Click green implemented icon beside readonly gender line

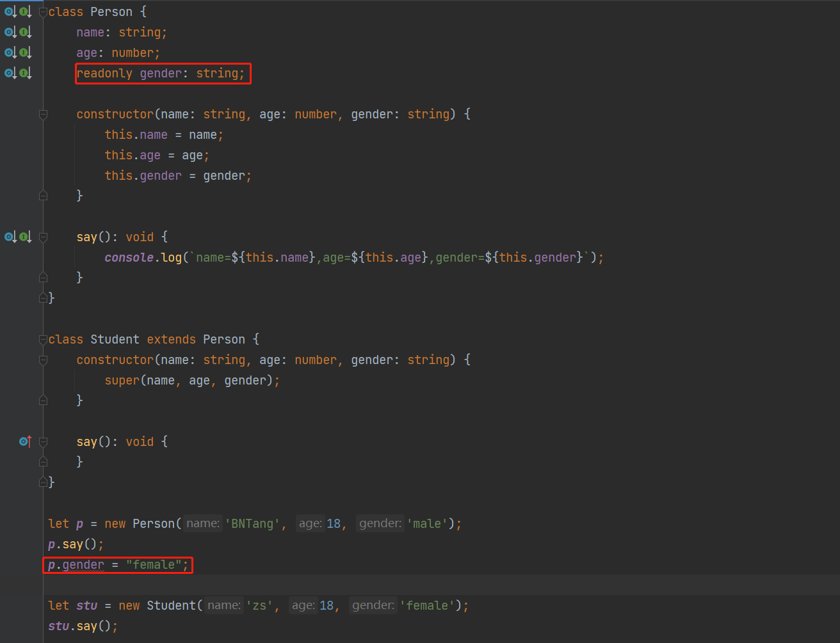point(26,73)
